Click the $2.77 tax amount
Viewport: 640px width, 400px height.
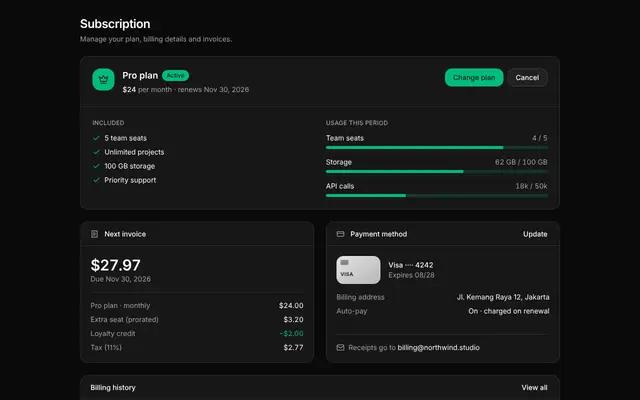(293, 347)
